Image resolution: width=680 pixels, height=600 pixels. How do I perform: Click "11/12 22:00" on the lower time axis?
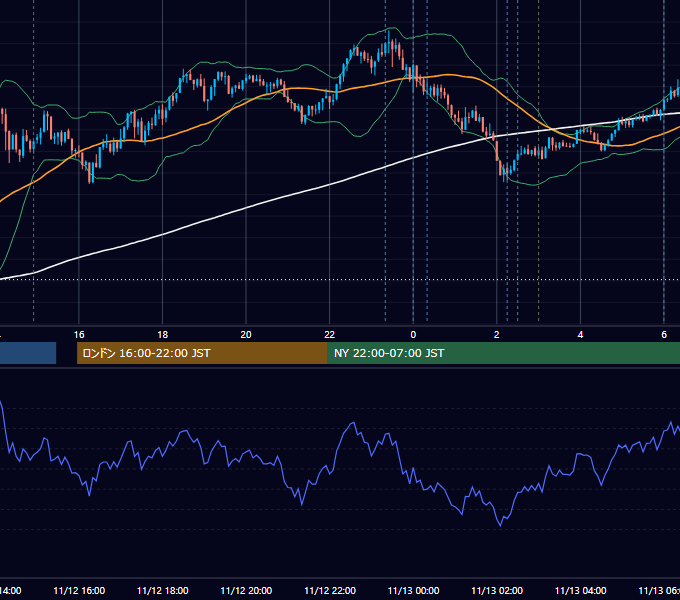coord(330,590)
